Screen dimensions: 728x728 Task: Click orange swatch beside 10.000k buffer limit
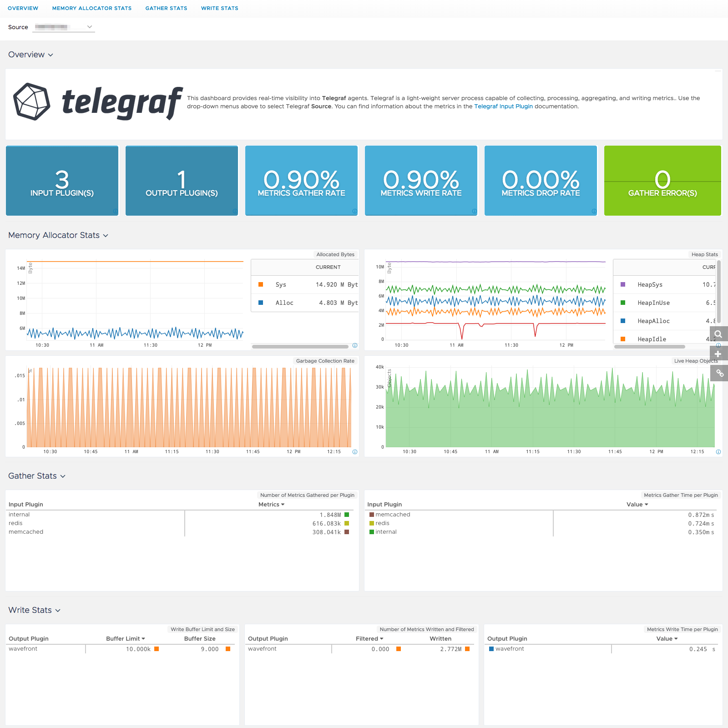click(157, 649)
